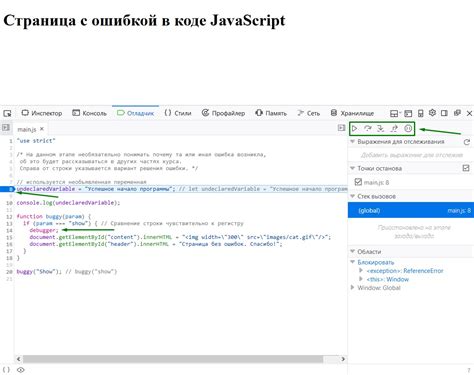Viewport: 474px width, 375px height.
Task: Open developer tools settings gear
Action: coord(432,113)
